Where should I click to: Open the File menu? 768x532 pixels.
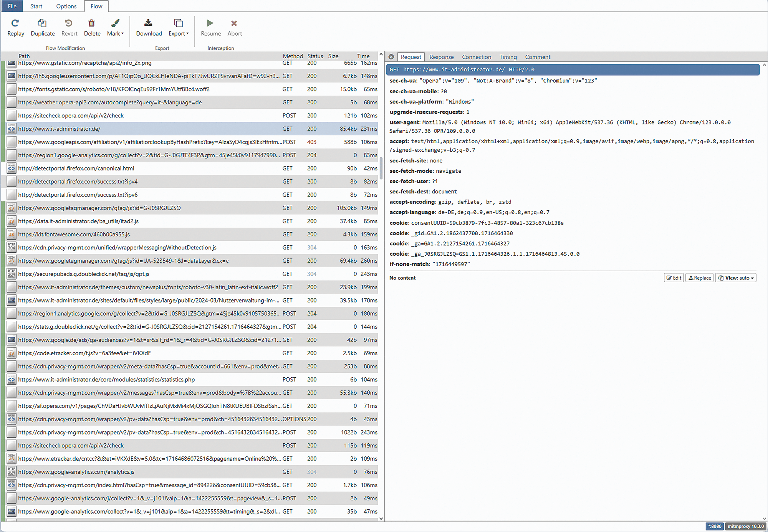click(x=12, y=6)
